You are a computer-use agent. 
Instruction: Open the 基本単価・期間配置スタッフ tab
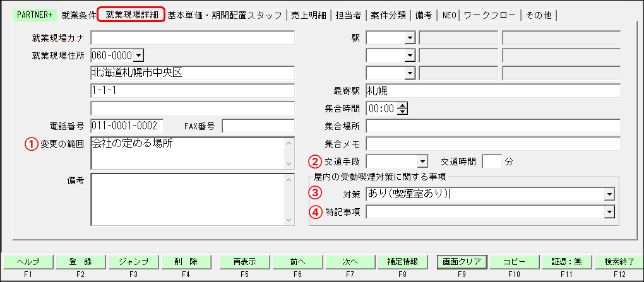coord(225,15)
